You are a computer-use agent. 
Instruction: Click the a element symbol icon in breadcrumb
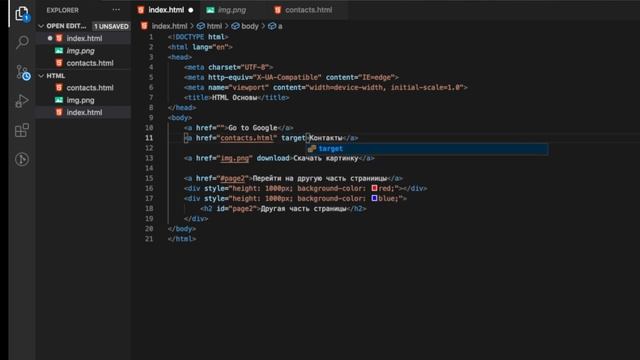pyautogui.click(x=272, y=26)
